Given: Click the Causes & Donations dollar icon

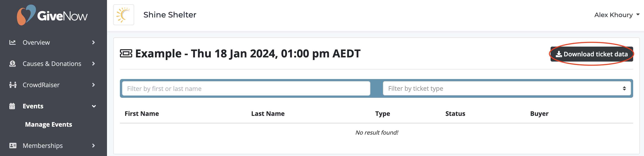Looking at the screenshot, I should [13, 64].
